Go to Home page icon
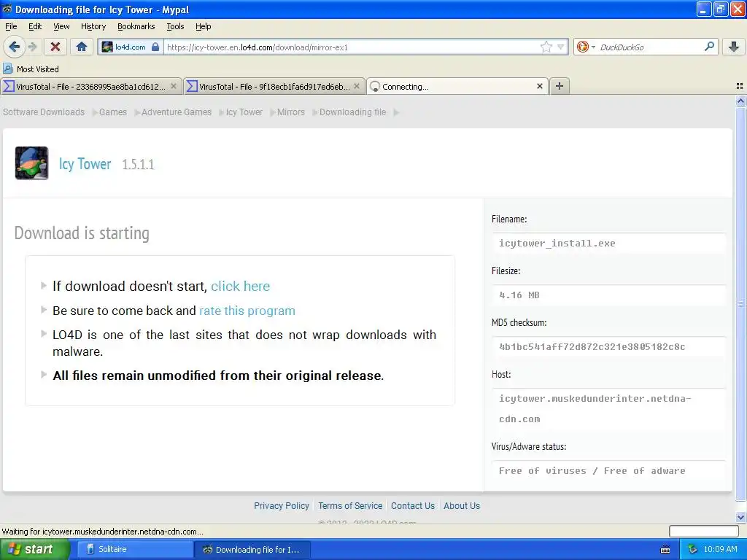Viewport: 747px width, 560px height. click(x=82, y=47)
